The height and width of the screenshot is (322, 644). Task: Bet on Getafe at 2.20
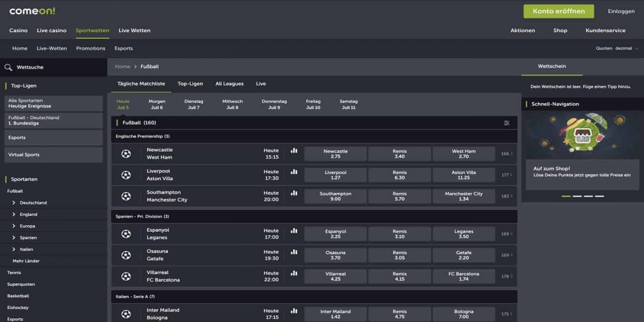[x=464, y=255]
